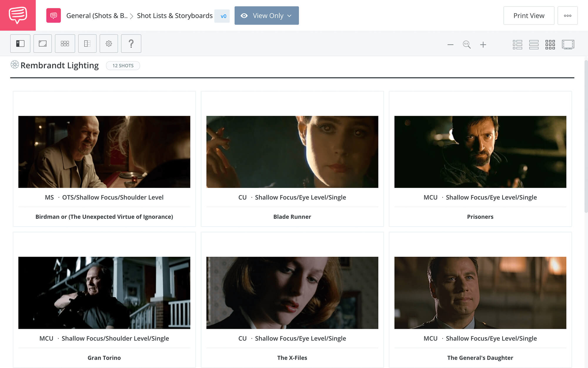
Task: Click the column layout toolbar icon
Action: [87, 44]
